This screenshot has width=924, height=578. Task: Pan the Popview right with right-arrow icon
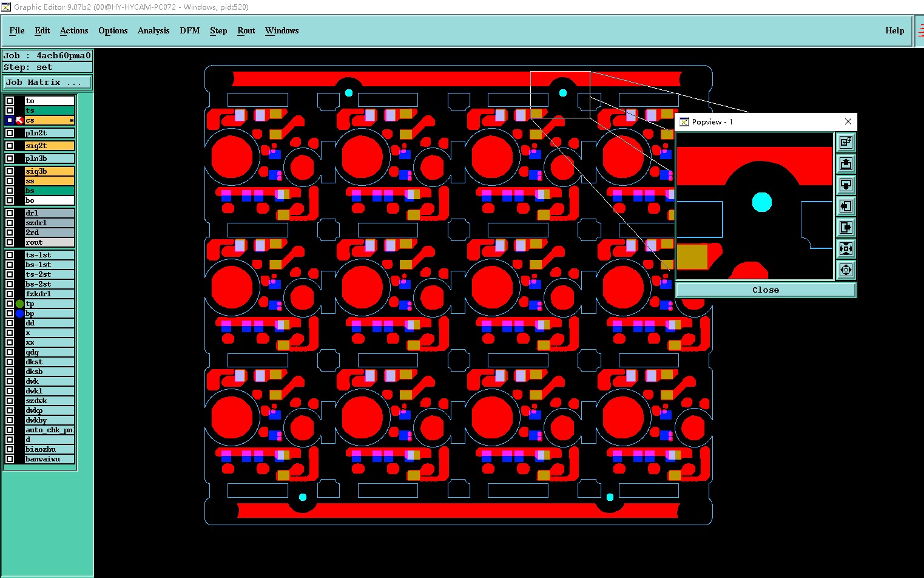846,228
